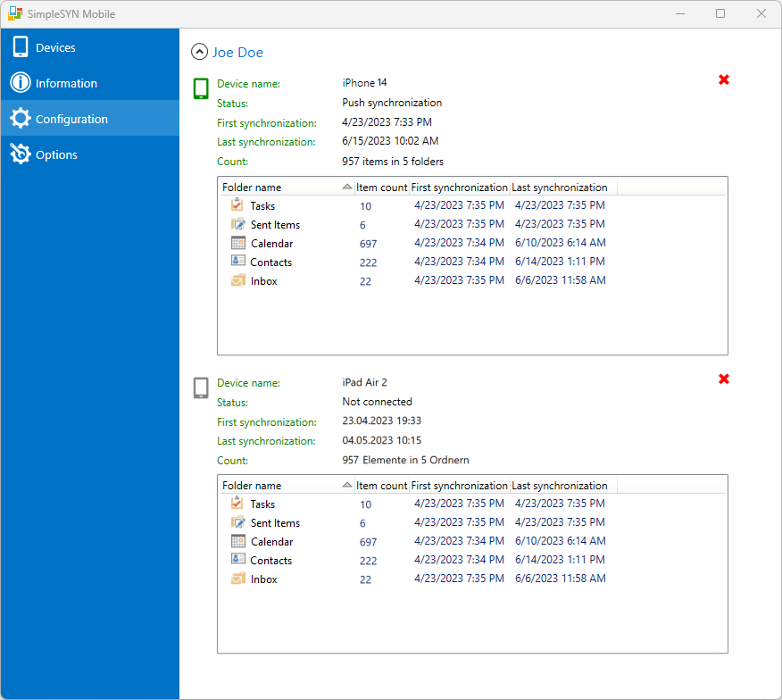Screen dimensions: 782x700
Task: Click the 'Push synchronization' status value
Action: [x=392, y=103]
